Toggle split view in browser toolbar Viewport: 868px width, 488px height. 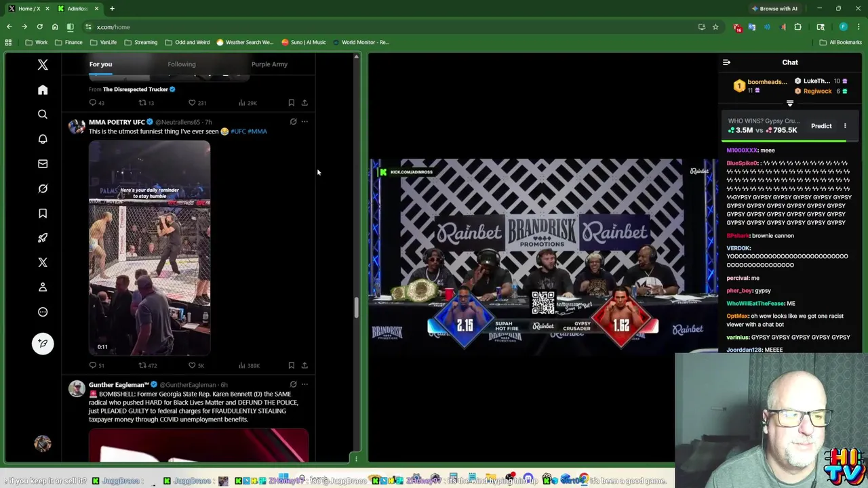click(70, 26)
